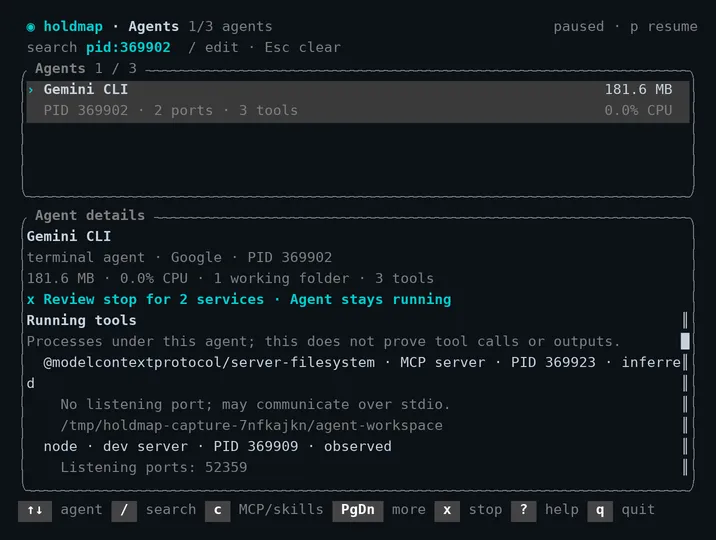716x540 pixels.
Task: Activate Review stop for 2 services link
Action: click(239, 299)
